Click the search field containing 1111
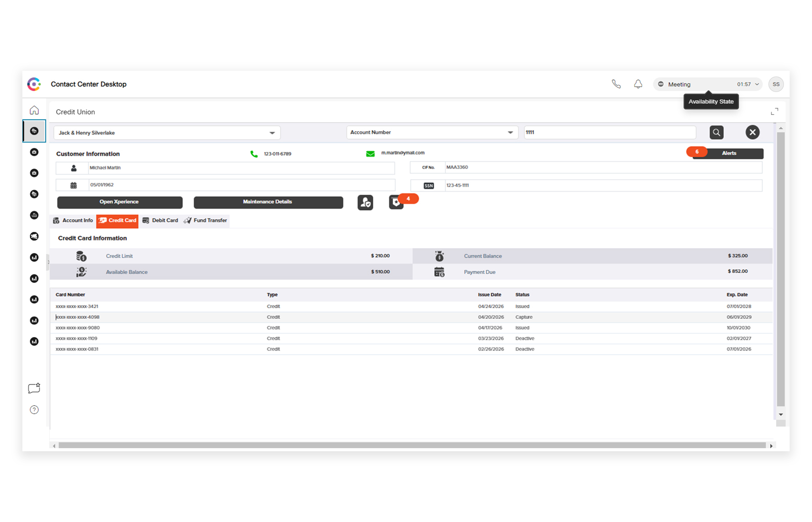Screen dimensions: 812x522 610,133
